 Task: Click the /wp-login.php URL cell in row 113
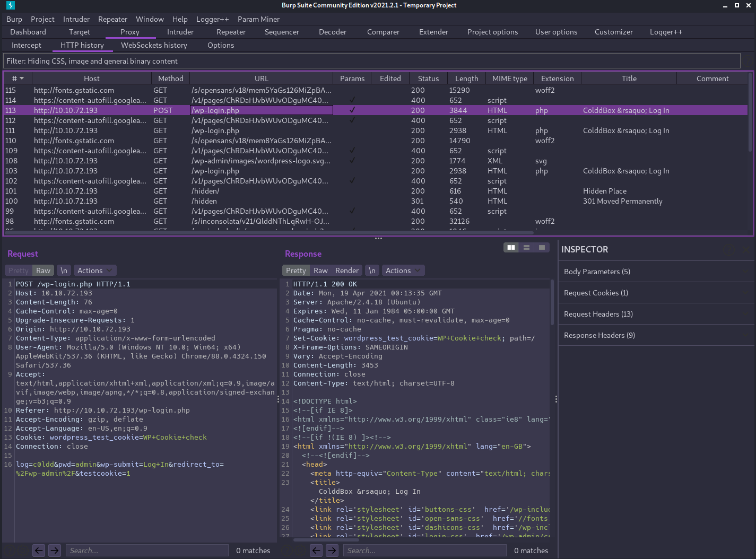pyautogui.click(x=262, y=110)
